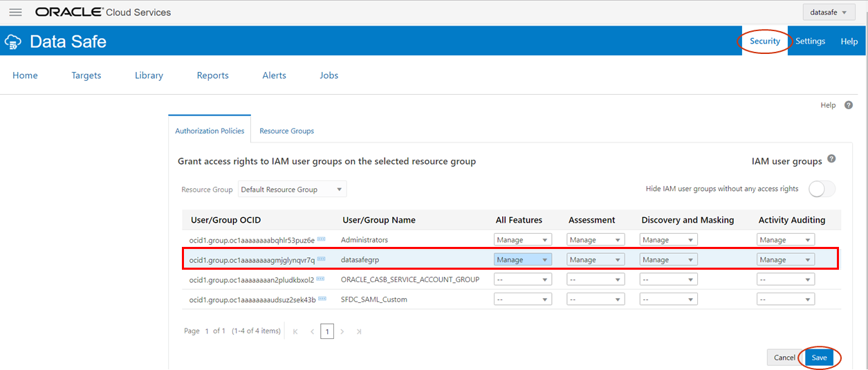Open Discovery and Masking dropdown for datasafegrp
This screenshot has height=370, width=868.
[x=669, y=260]
